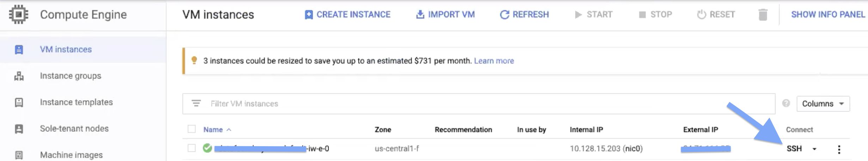Go to Sole-tenant nodes

tap(74, 129)
